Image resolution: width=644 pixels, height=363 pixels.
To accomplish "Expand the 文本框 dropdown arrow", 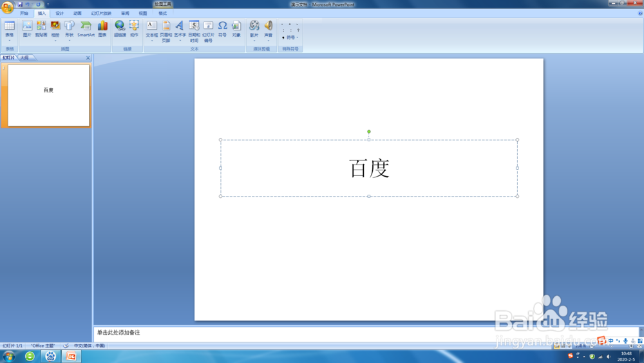I will pos(151,41).
